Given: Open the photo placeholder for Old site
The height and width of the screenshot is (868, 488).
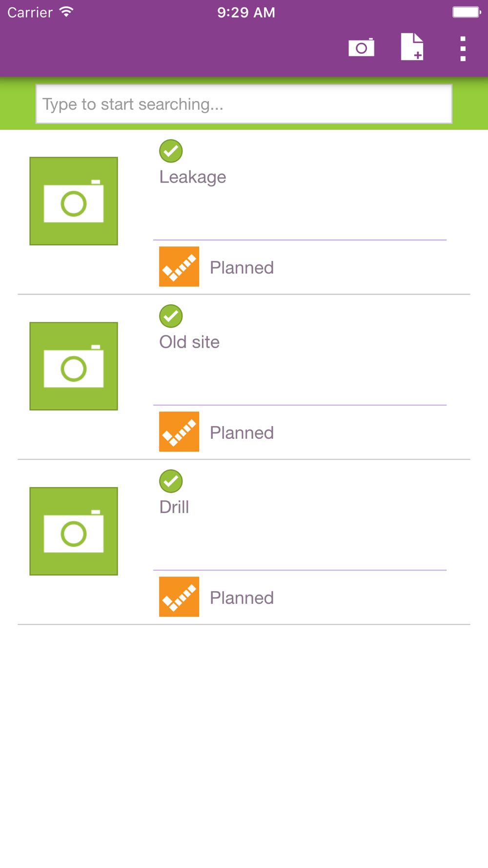Looking at the screenshot, I should (74, 366).
